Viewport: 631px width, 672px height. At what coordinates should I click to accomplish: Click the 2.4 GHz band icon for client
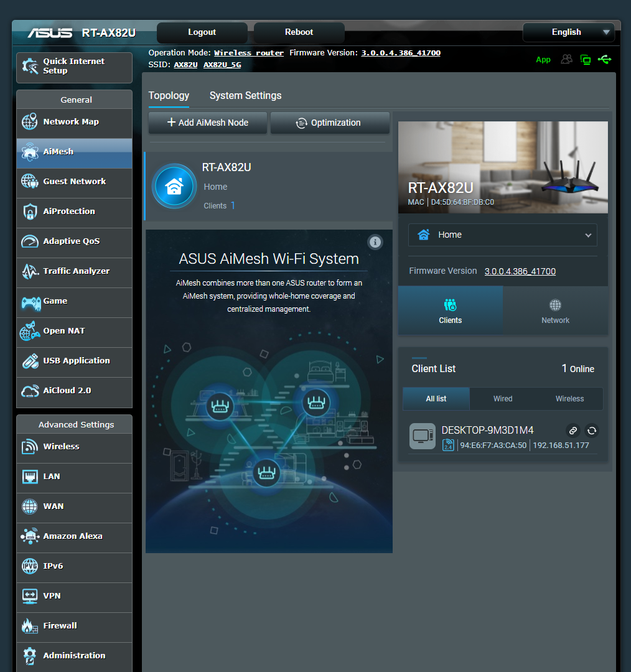click(448, 445)
